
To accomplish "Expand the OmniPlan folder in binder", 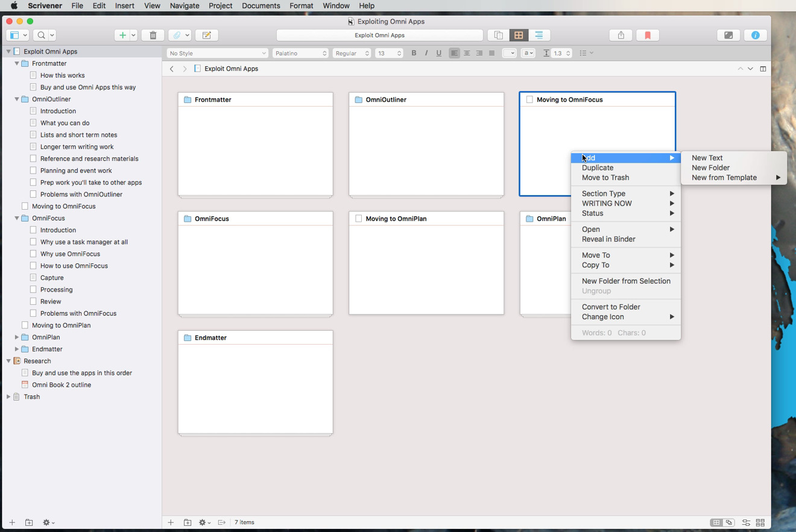I will (17, 337).
